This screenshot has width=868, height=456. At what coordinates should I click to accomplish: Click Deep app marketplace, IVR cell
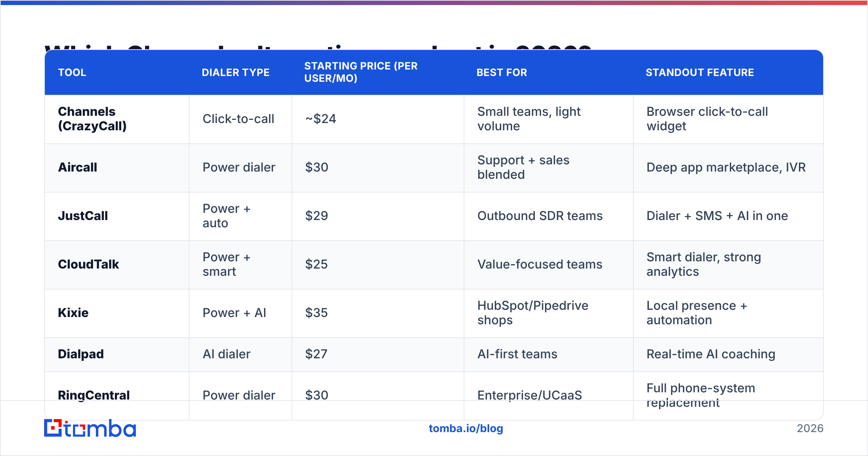click(726, 167)
